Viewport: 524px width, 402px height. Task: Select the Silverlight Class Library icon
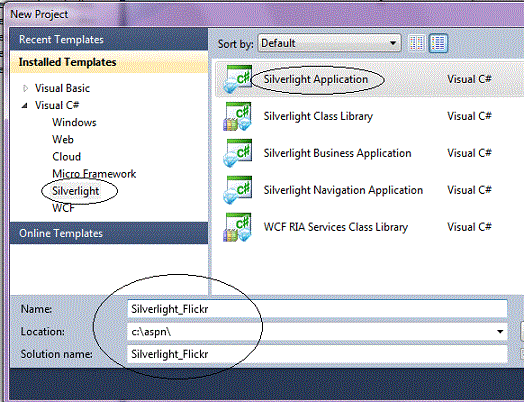coord(238,116)
